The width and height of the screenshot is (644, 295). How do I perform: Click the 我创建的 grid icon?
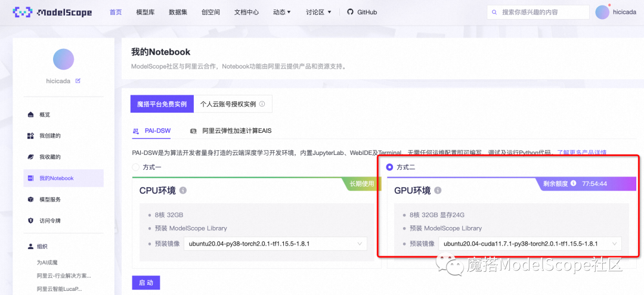(30, 136)
